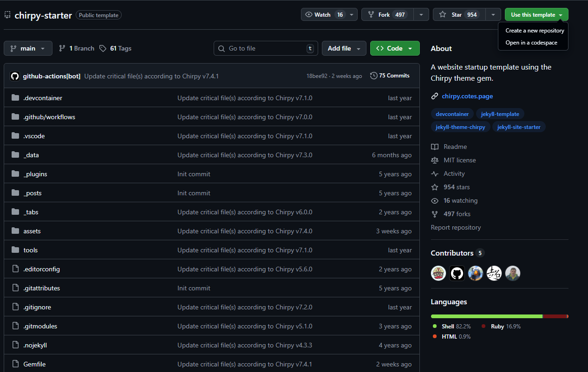Select Create a new repository
Image resolution: width=588 pixels, height=372 pixels.
click(535, 31)
